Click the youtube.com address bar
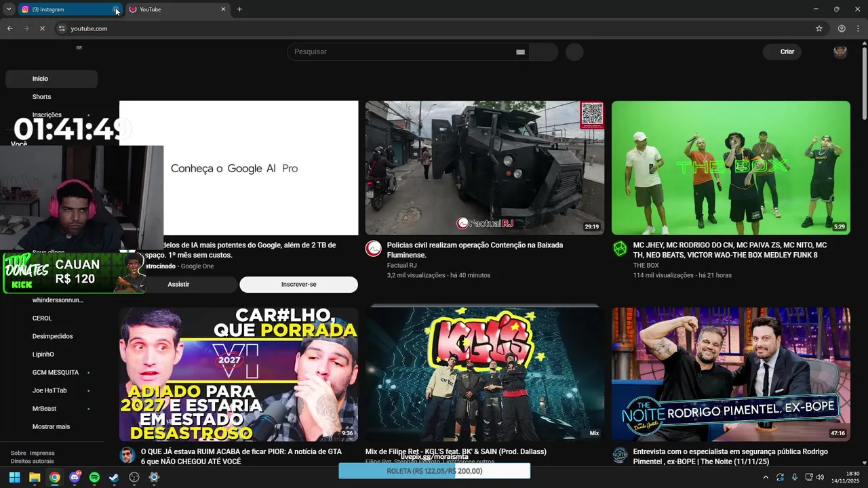The width and height of the screenshot is (868, 488). [434, 28]
